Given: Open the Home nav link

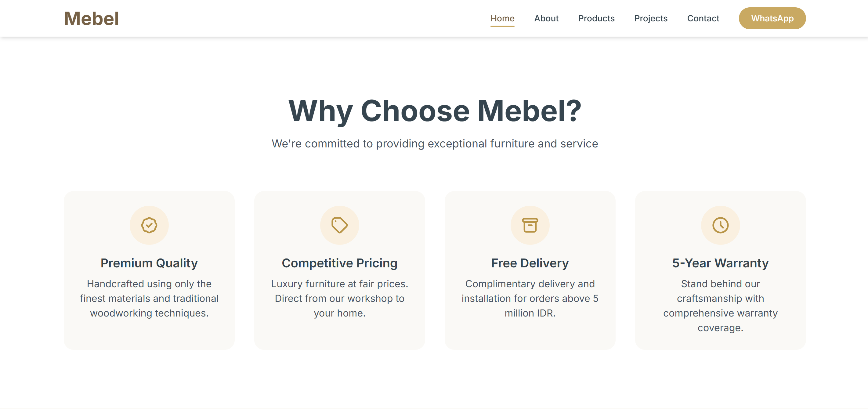Looking at the screenshot, I should pos(502,19).
